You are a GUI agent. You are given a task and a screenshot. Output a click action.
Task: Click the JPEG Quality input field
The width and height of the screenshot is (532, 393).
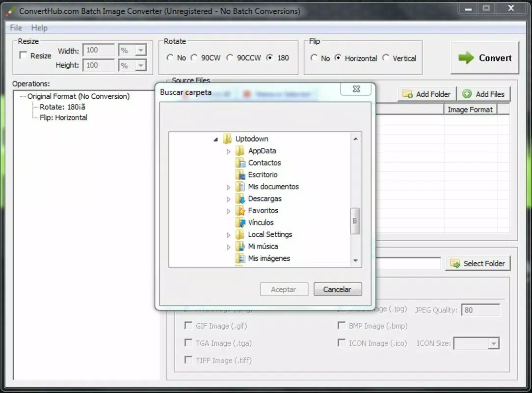tap(480, 310)
